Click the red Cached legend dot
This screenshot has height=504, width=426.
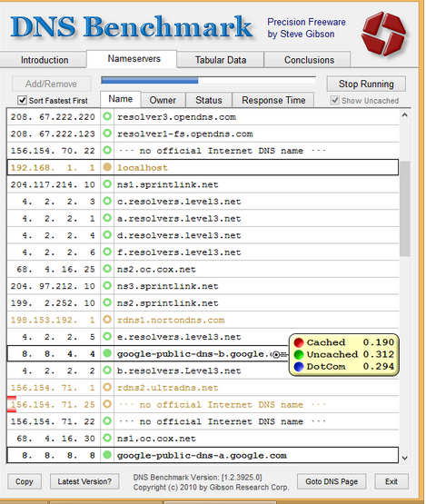click(x=299, y=342)
